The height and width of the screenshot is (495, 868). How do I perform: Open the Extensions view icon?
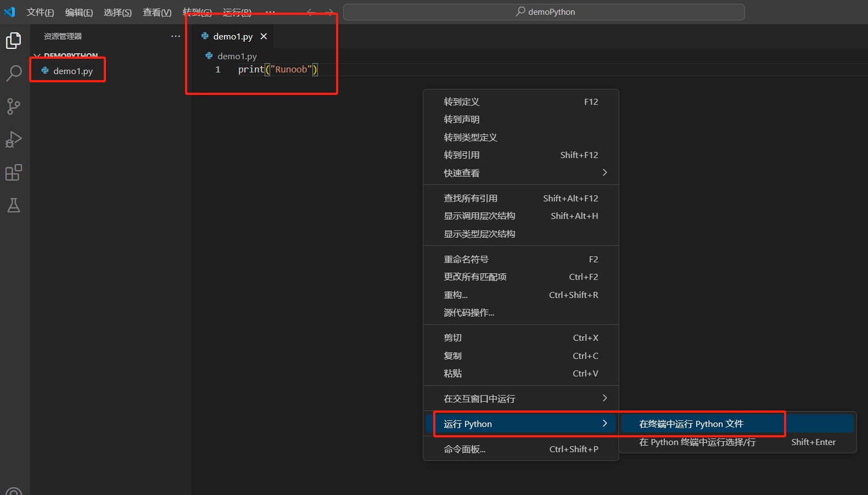14,173
